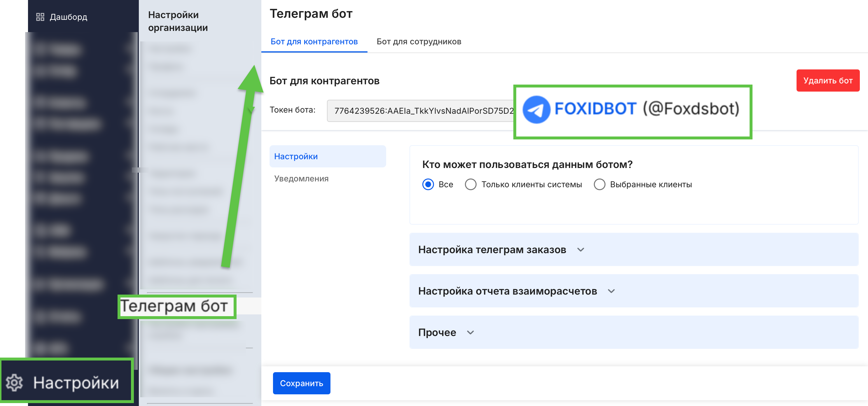Expand the 'Прочее' section chevron
Viewport: 868px width, 406px height.
470,332
